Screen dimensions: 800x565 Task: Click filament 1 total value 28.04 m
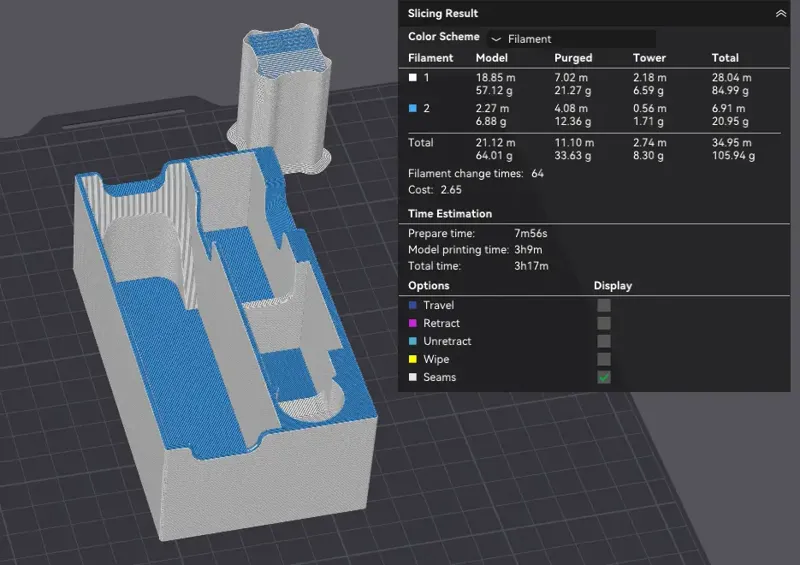pyautogui.click(x=731, y=78)
